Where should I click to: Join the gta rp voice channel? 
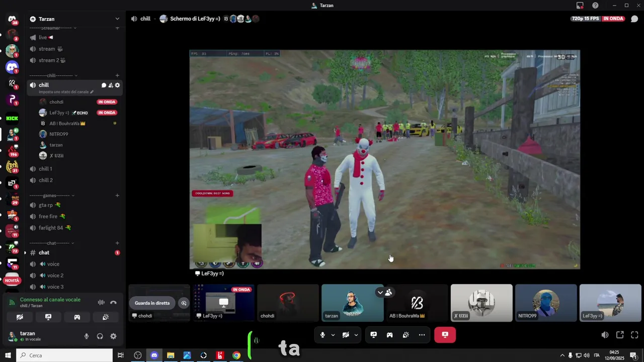tap(74, 205)
